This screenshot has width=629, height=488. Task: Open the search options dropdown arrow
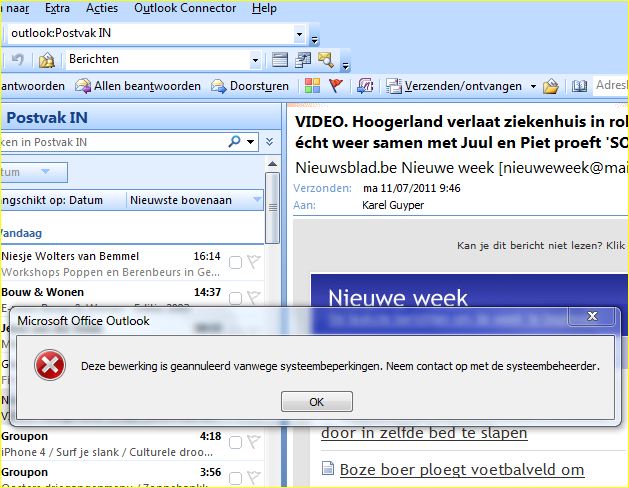pyautogui.click(x=251, y=142)
